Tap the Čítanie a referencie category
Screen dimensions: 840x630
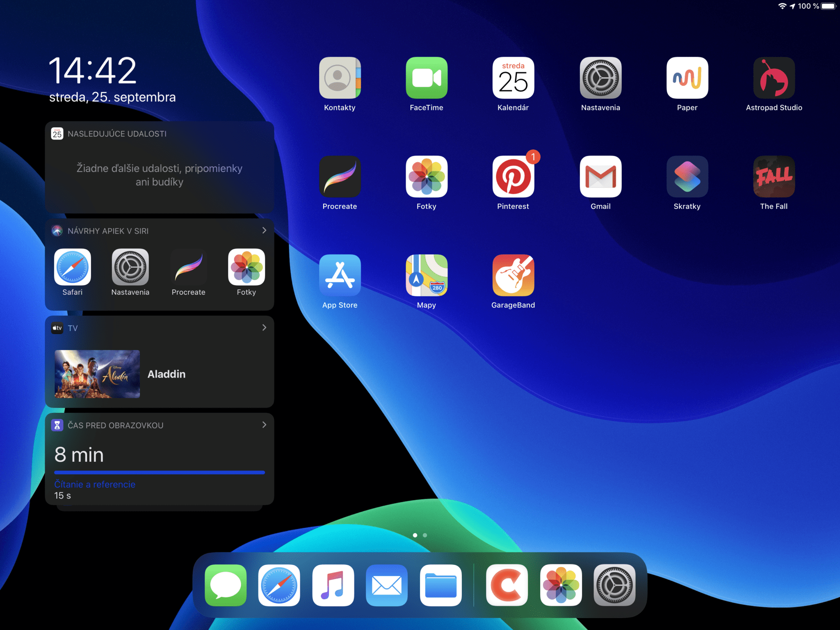(95, 484)
